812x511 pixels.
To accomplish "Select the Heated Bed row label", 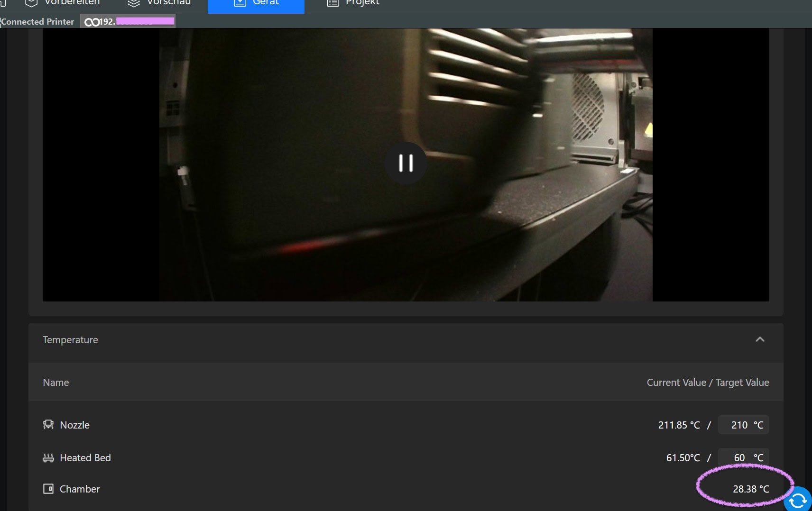I will click(85, 458).
